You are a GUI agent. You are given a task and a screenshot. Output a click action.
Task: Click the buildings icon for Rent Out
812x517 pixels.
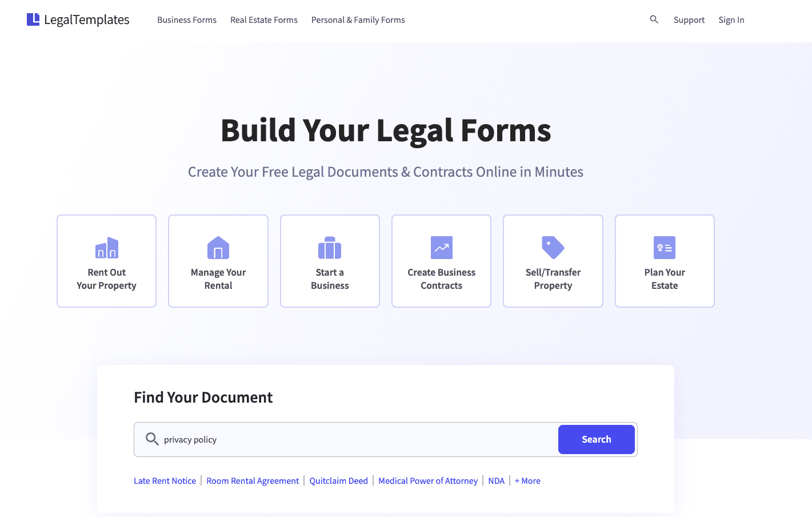point(107,248)
